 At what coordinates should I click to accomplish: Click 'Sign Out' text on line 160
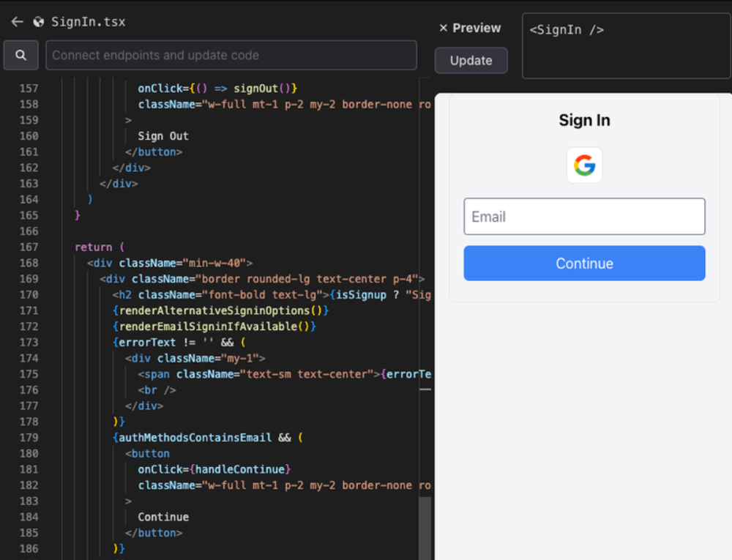(x=163, y=136)
